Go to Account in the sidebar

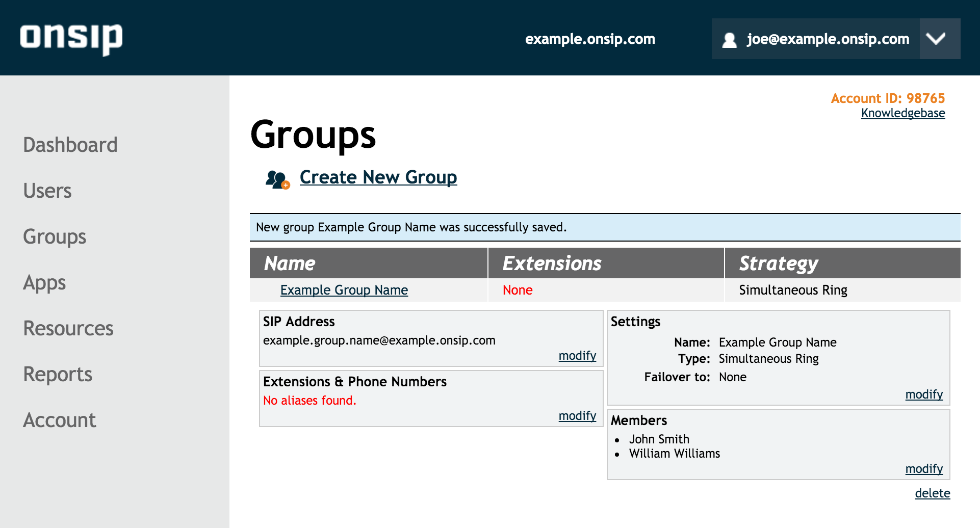tap(60, 420)
